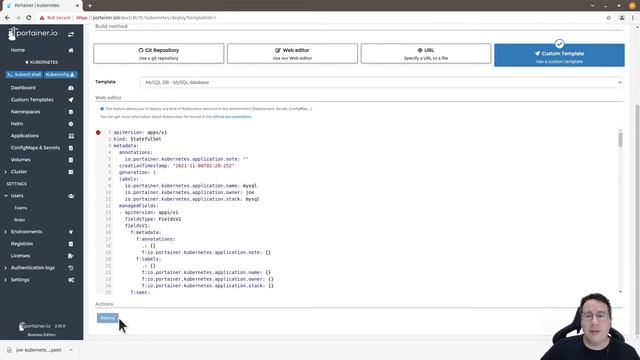Click the Users group icon
Screen dimensions: 640x360
[71, 196]
